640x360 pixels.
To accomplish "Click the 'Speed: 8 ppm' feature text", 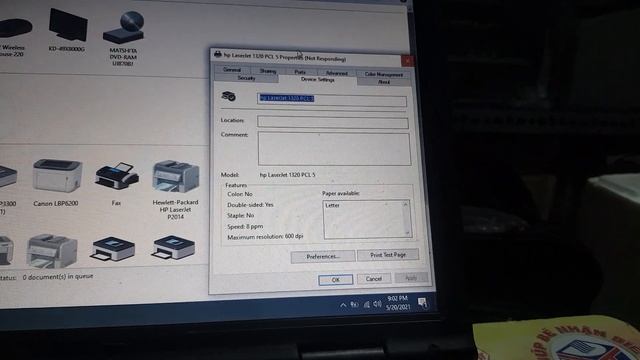I will coord(245,227).
